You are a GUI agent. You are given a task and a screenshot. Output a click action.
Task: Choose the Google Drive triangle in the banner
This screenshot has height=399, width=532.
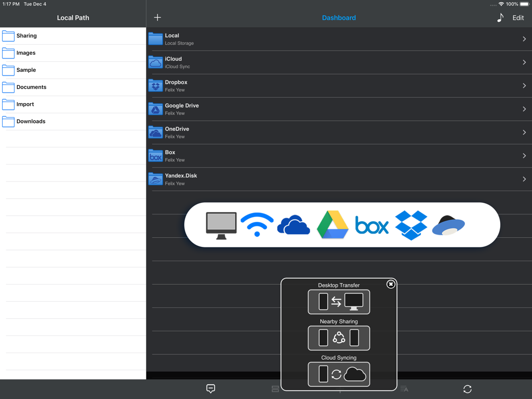(332, 225)
